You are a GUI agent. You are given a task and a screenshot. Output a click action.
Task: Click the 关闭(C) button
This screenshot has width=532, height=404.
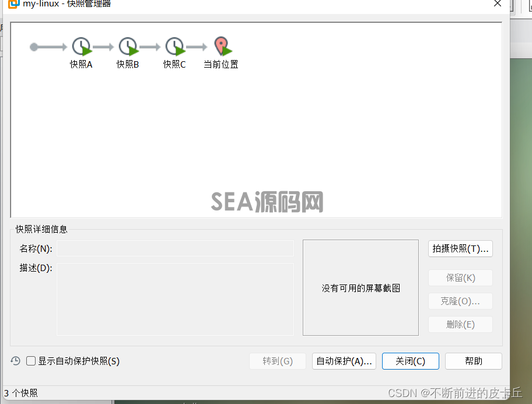click(410, 361)
